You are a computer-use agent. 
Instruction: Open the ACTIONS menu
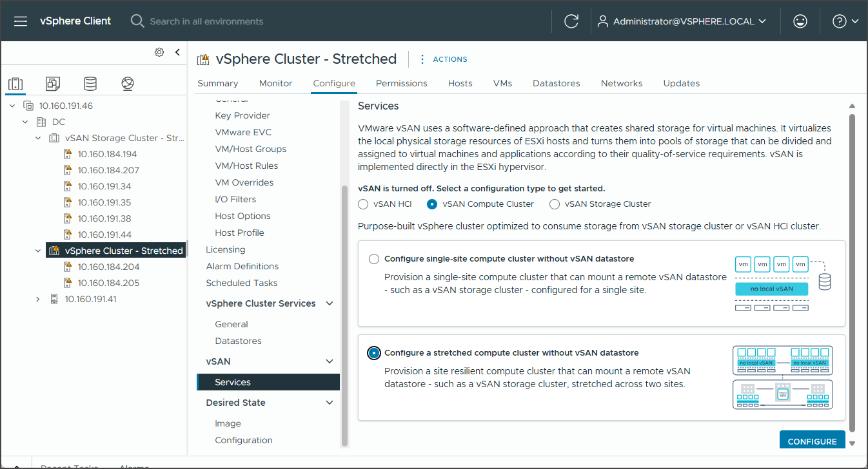(450, 59)
